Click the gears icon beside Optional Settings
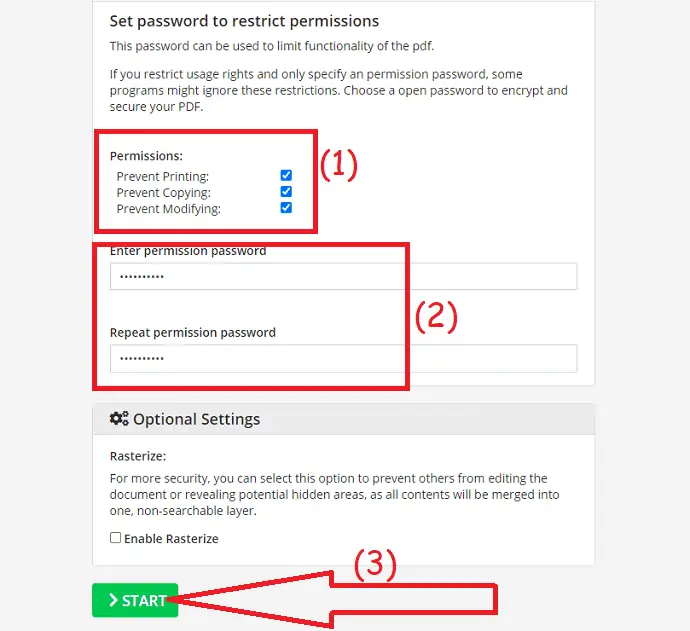 [119, 418]
